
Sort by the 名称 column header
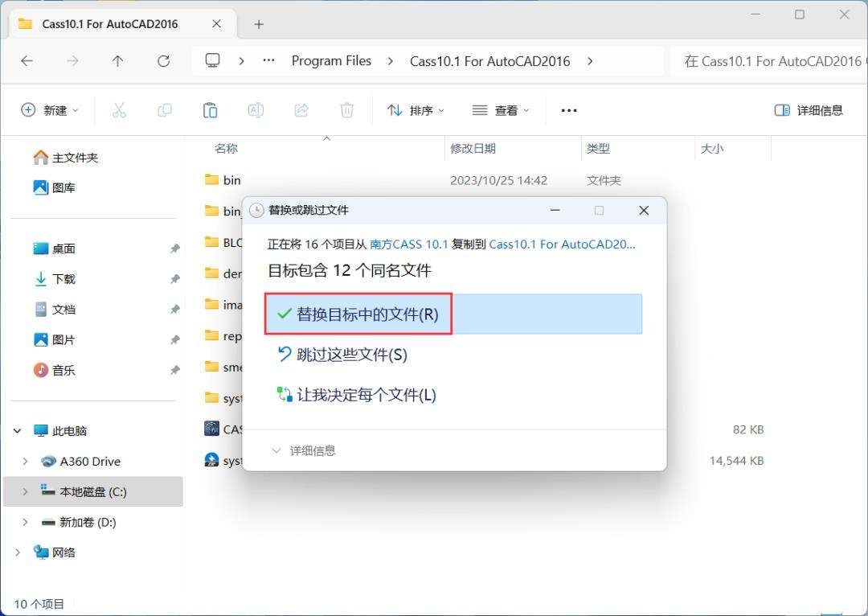coord(227,149)
